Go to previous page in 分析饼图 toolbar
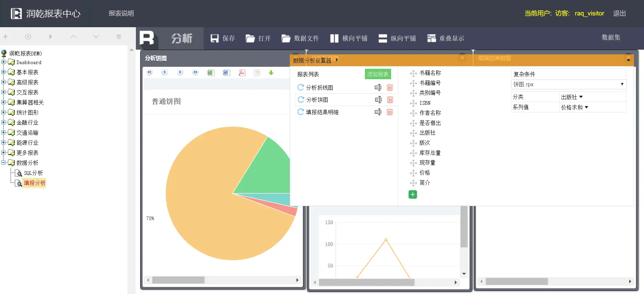The width and height of the screenshot is (644, 294). coord(165,72)
